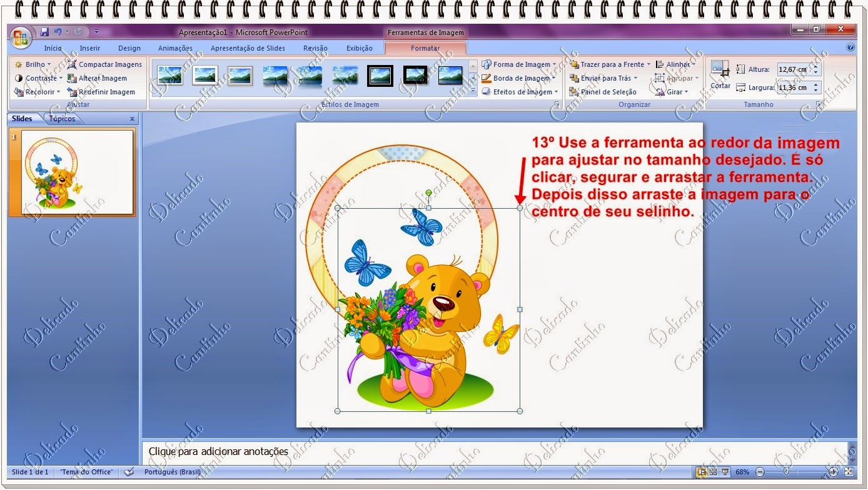This screenshot has width=868, height=490.
Task: Expand the picture styles gallery
Action: pyautogui.click(x=473, y=91)
